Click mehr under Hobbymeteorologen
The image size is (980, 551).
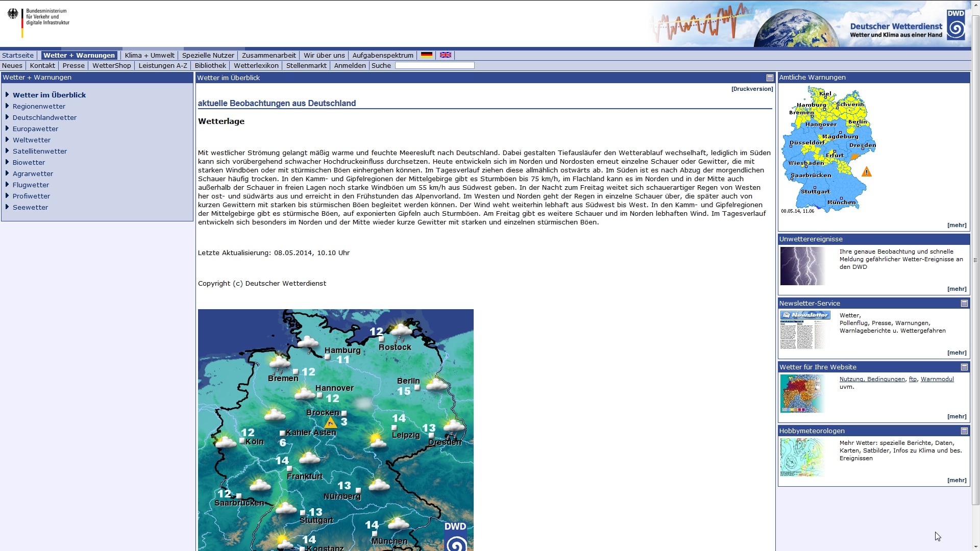pos(957,480)
